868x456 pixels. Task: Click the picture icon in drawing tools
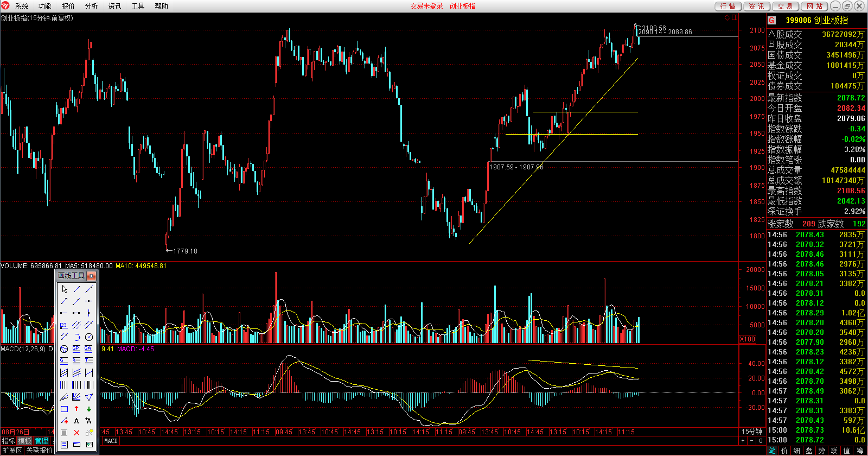point(89,445)
